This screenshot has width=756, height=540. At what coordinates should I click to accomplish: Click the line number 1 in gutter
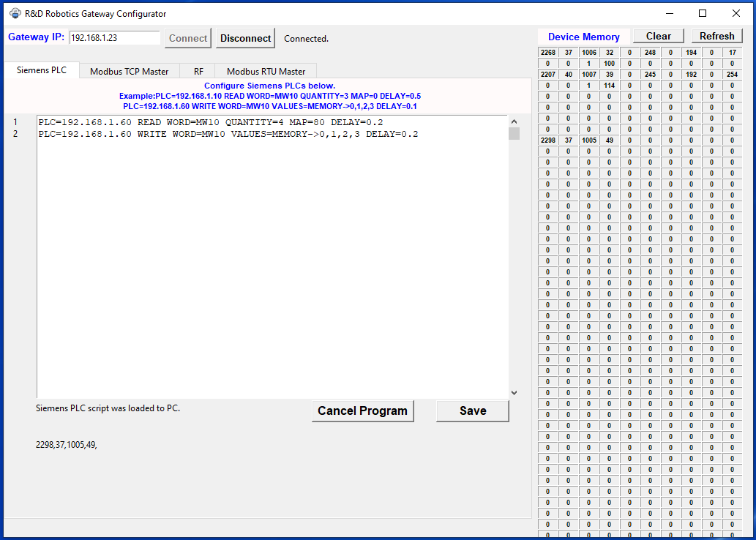(15, 122)
